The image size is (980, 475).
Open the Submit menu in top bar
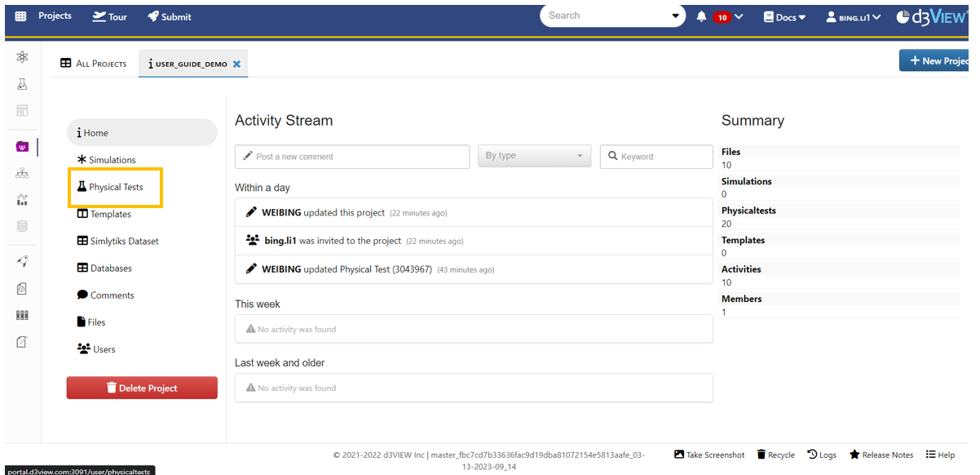click(170, 16)
